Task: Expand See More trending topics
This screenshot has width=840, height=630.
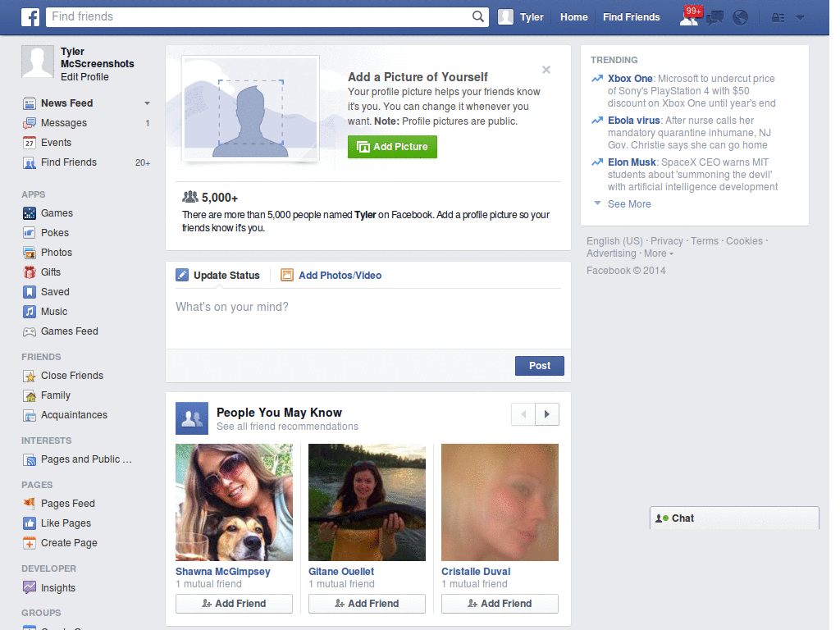Action: (629, 204)
